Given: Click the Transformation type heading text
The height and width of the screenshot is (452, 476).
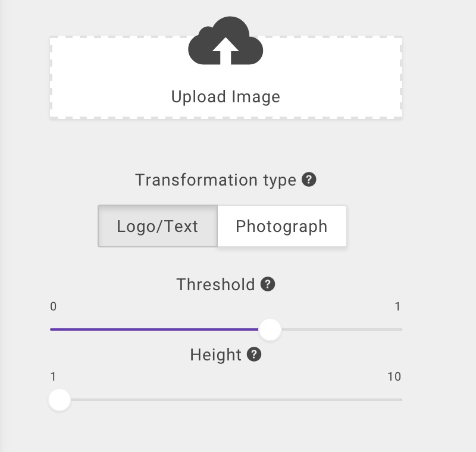Looking at the screenshot, I should 215,180.
